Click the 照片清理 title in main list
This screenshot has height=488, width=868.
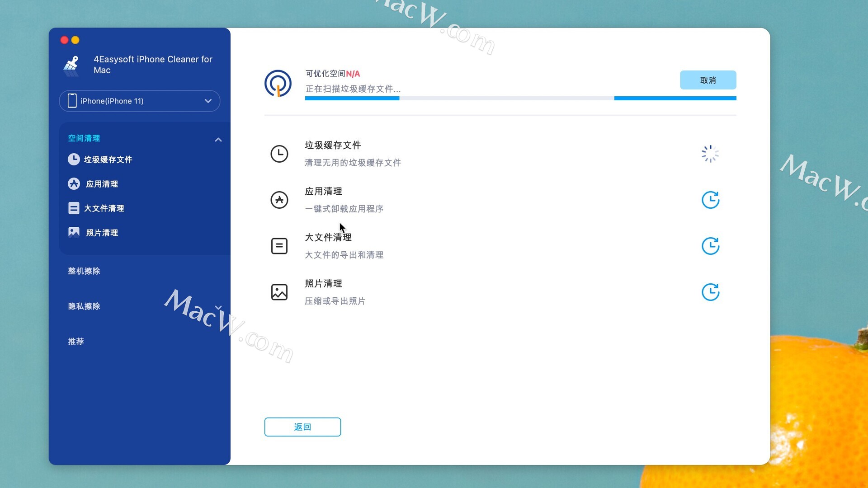click(x=323, y=284)
